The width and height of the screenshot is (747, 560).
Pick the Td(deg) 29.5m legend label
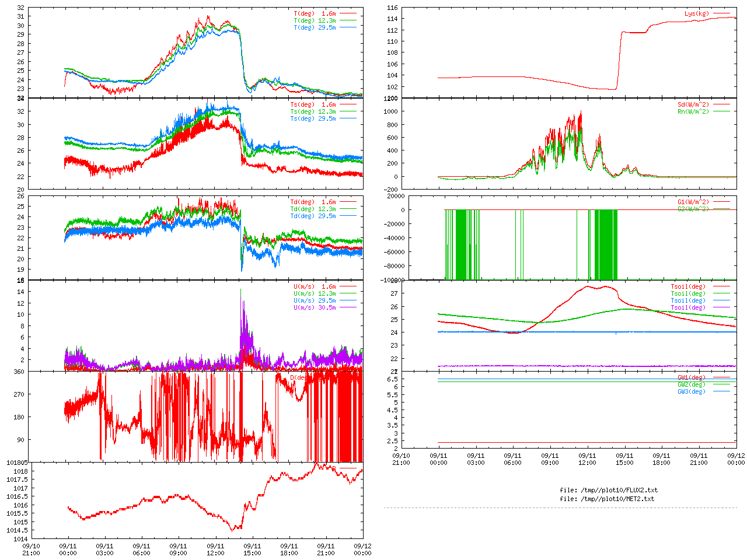313,216
